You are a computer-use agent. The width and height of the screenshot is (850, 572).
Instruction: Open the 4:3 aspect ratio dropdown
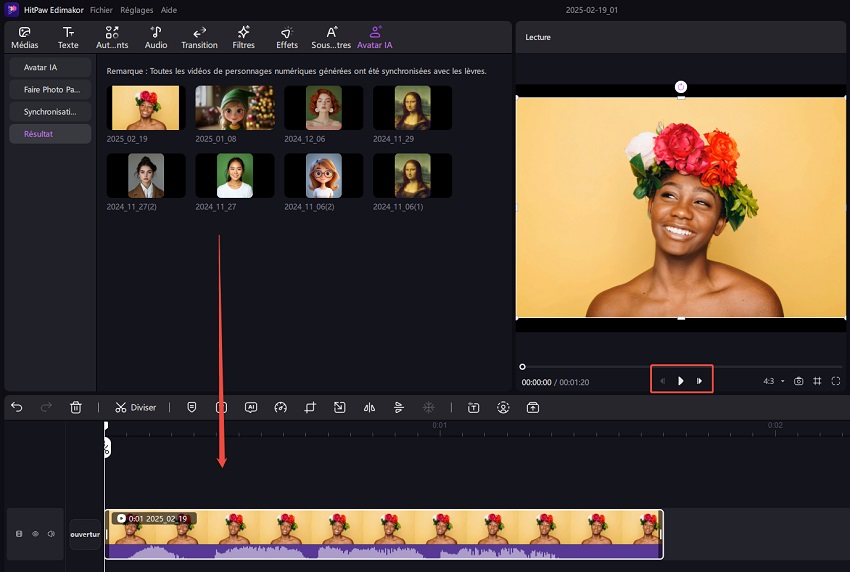point(774,381)
